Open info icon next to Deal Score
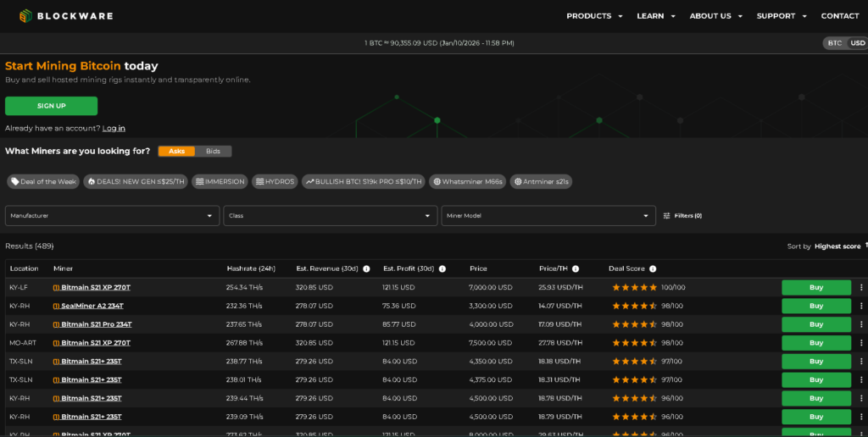The width and height of the screenshot is (868, 437). click(x=653, y=268)
